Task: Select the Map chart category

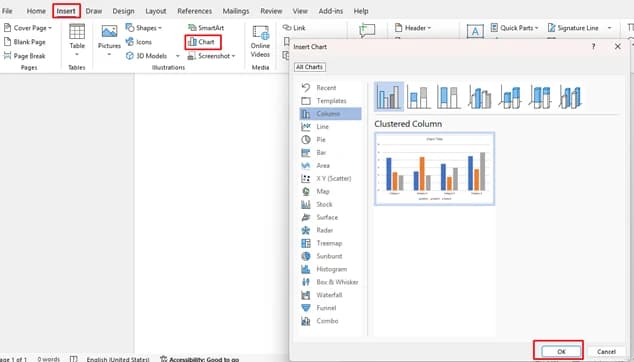Action: point(330,191)
